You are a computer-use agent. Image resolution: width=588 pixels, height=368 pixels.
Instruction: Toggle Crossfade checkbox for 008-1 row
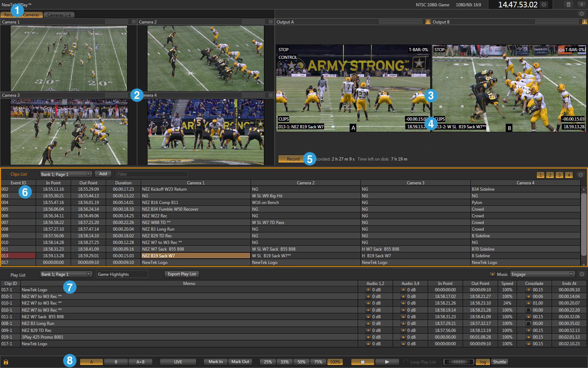528,323
